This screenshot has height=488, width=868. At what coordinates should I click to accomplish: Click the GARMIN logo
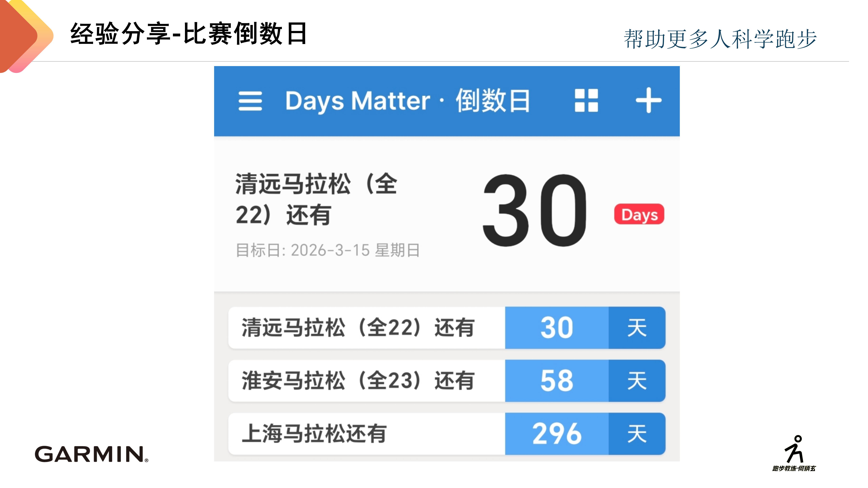tap(91, 454)
